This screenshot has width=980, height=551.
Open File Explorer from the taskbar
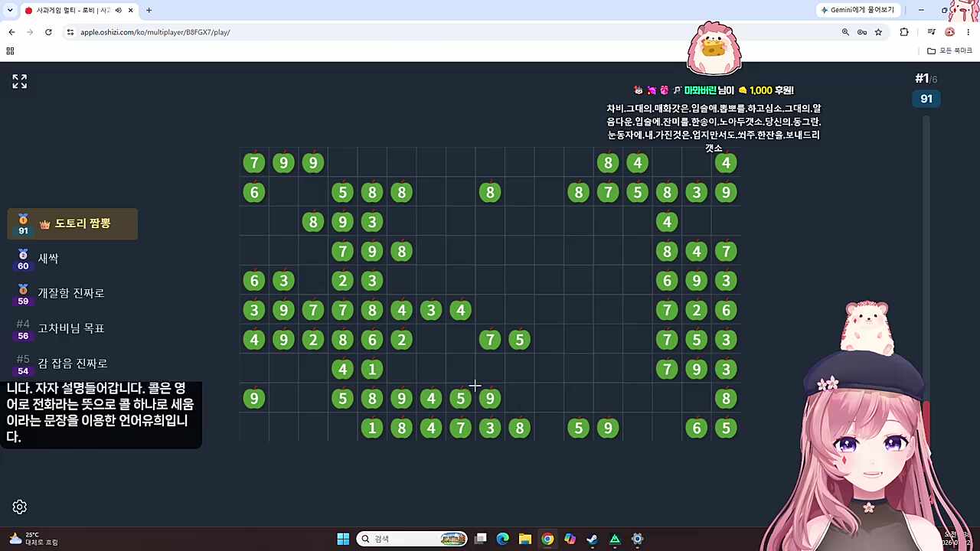pyautogui.click(x=525, y=539)
